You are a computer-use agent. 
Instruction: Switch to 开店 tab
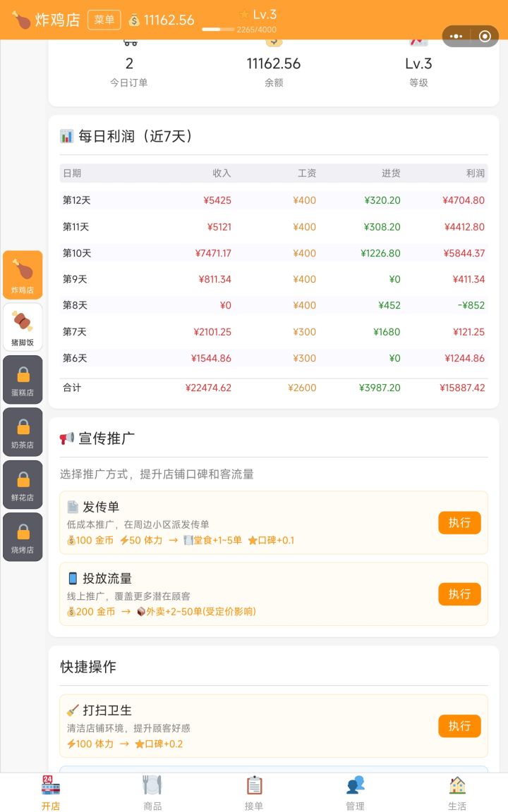(51, 793)
